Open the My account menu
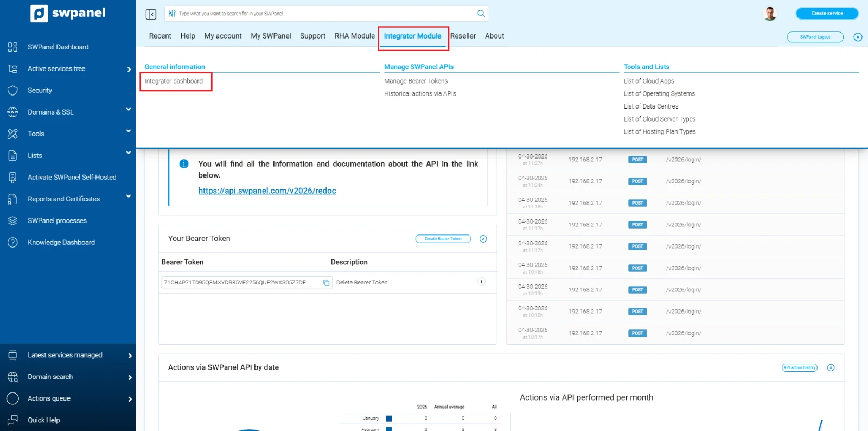Image resolution: width=868 pixels, height=431 pixels. pos(223,36)
